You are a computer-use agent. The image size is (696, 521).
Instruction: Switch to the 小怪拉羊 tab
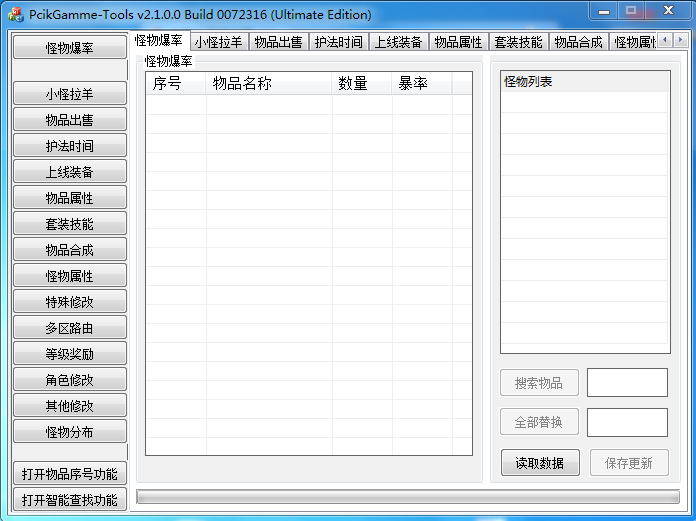(219, 42)
